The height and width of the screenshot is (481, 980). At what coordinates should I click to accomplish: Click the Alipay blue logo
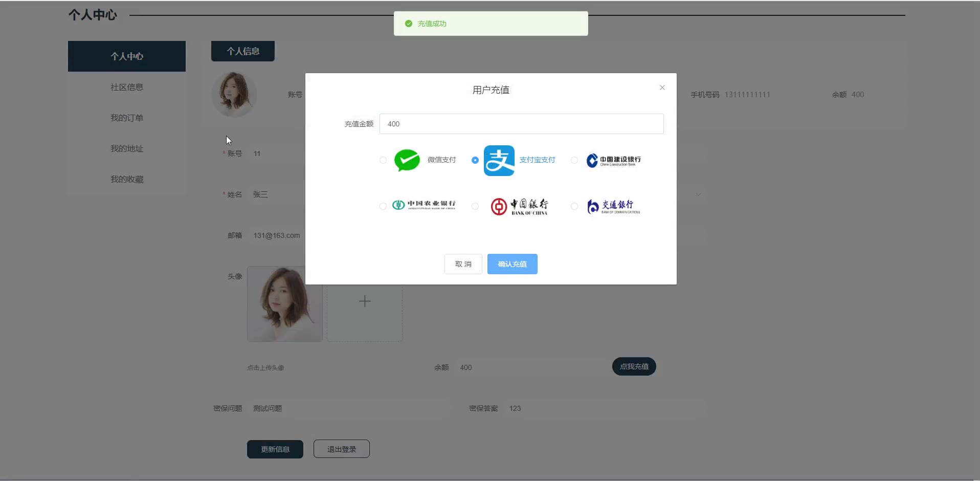(499, 161)
